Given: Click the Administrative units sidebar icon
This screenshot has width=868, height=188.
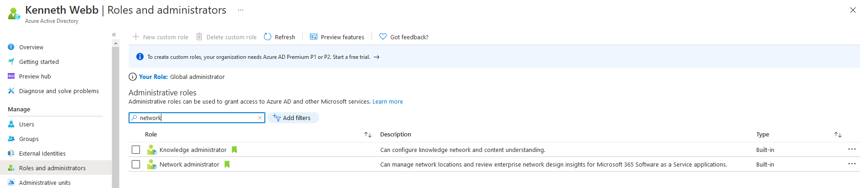Looking at the screenshot, I should pos(11,183).
